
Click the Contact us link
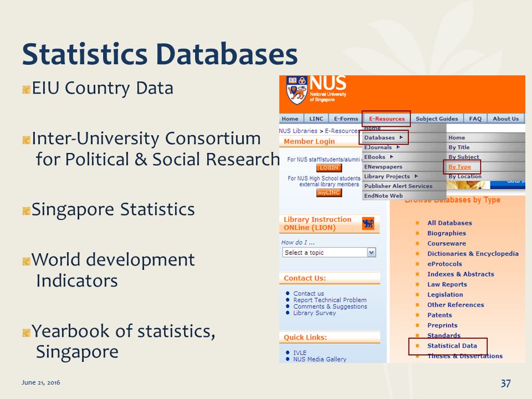309,294
